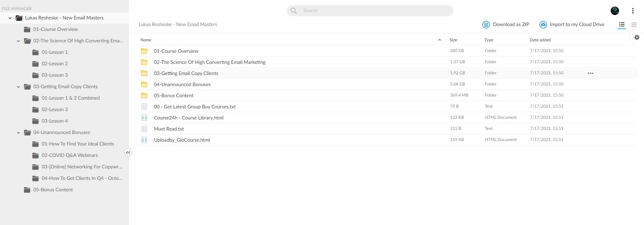The width and height of the screenshot is (644, 225).
Task: Toggle sort order arrow on Name column
Action: [440, 40]
